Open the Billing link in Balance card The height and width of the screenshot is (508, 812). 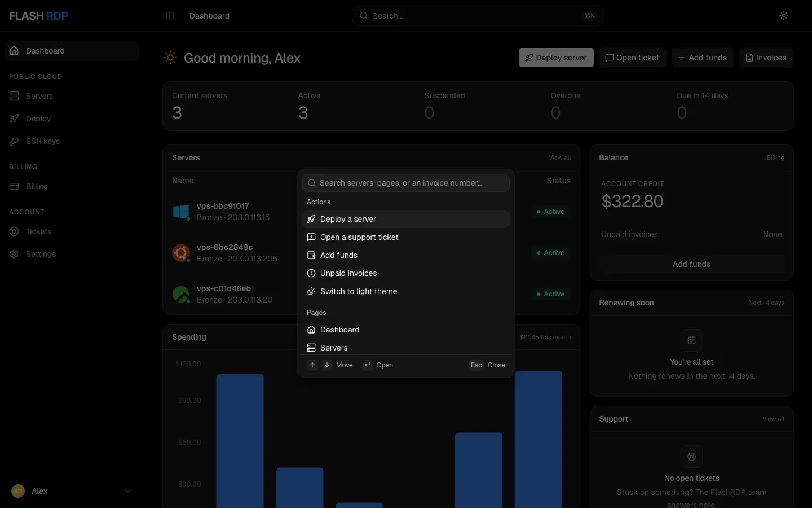(775, 158)
